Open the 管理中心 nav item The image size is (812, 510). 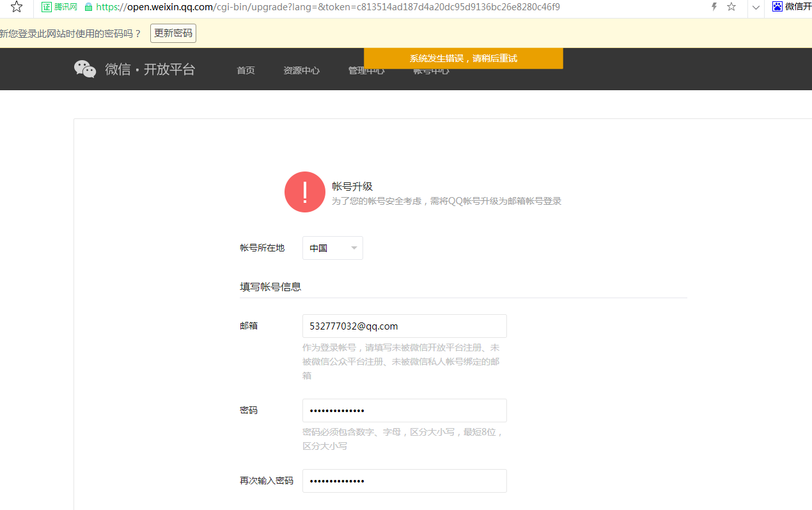pos(366,71)
